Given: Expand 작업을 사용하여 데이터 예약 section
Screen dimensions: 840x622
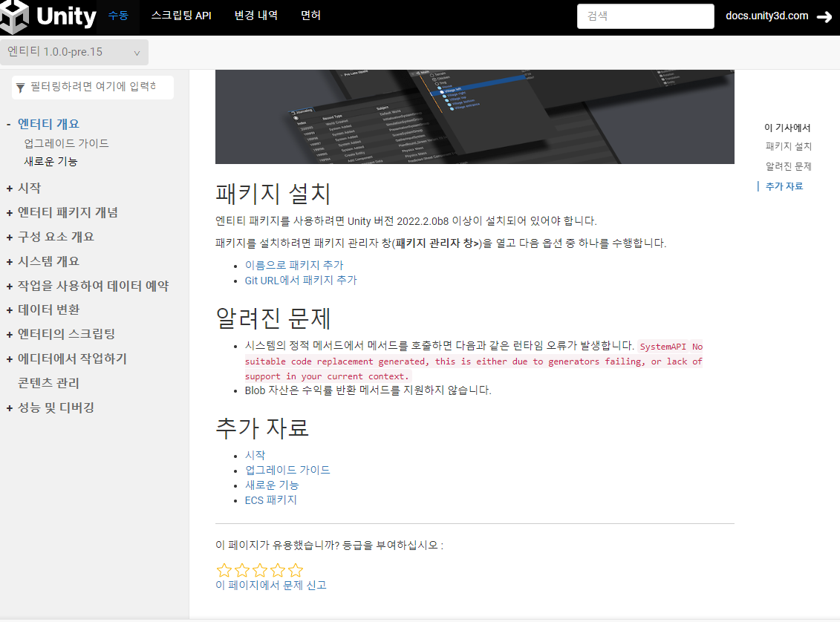Looking at the screenshot, I should tap(9, 287).
